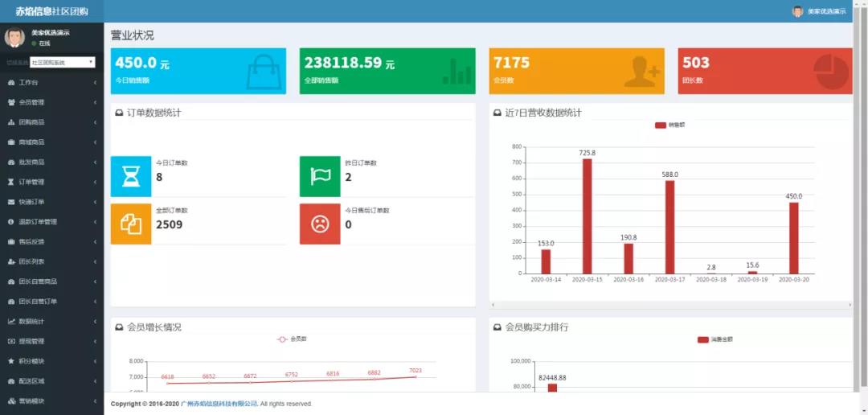Click the horizontal scrollbar under the revenue chart
This screenshot has width=868, height=415.
tap(670, 305)
